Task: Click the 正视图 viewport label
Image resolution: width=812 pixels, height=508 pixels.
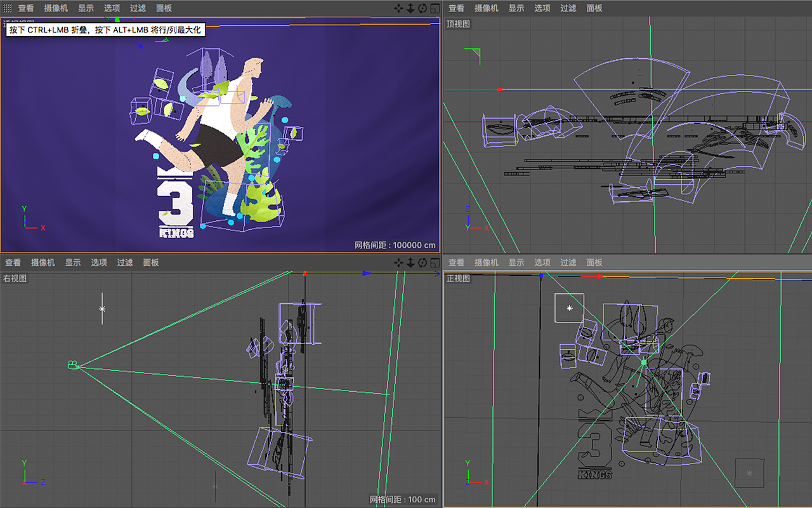Action: click(459, 278)
